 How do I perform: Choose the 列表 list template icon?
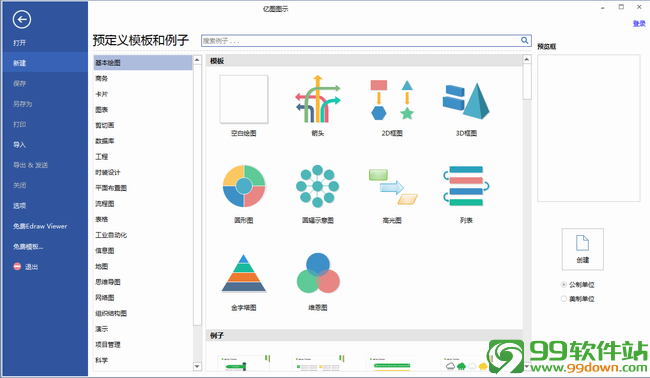[466, 186]
